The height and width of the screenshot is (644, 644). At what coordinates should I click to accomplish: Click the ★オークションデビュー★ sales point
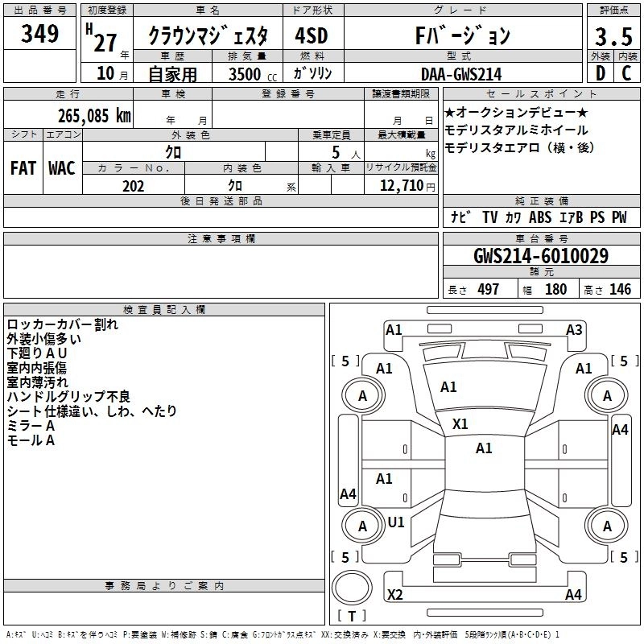click(x=516, y=112)
